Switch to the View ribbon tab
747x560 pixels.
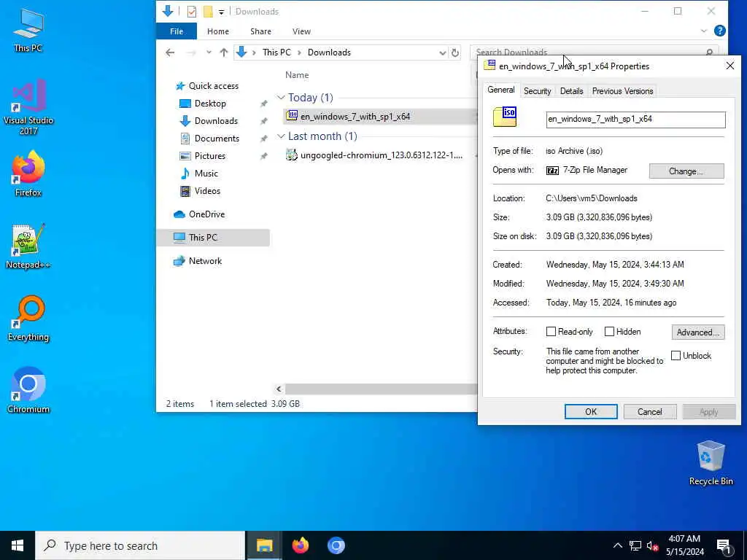point(301,31)
